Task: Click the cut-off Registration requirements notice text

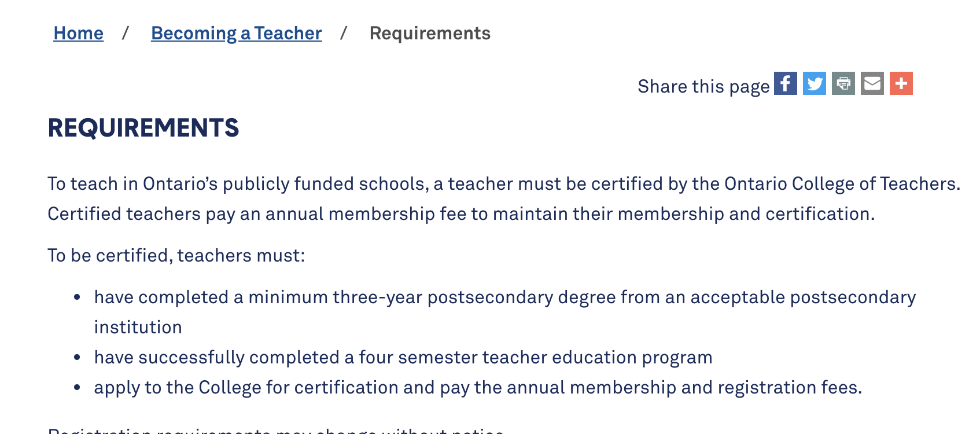Action: (x=277, y=430)
